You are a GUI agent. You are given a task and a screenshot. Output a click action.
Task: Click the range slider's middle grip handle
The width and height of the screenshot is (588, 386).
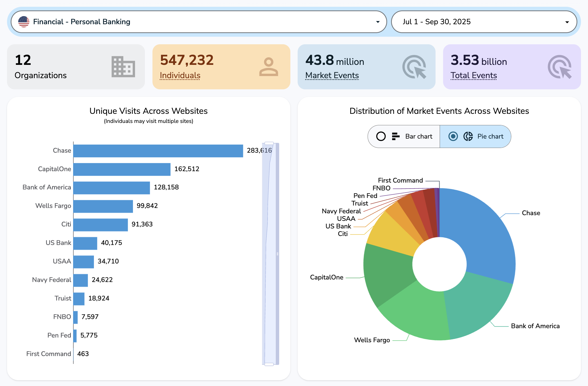tap(277, 254)
